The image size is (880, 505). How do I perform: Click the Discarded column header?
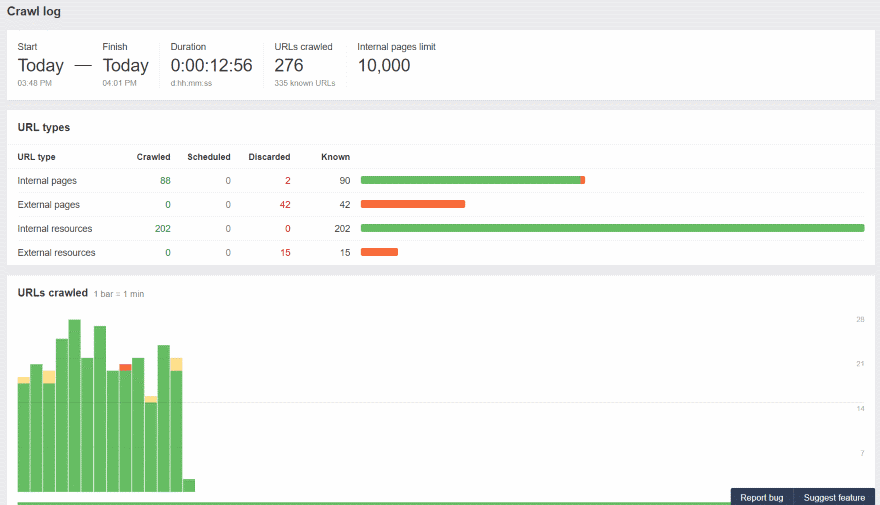(x=269, y=157)
